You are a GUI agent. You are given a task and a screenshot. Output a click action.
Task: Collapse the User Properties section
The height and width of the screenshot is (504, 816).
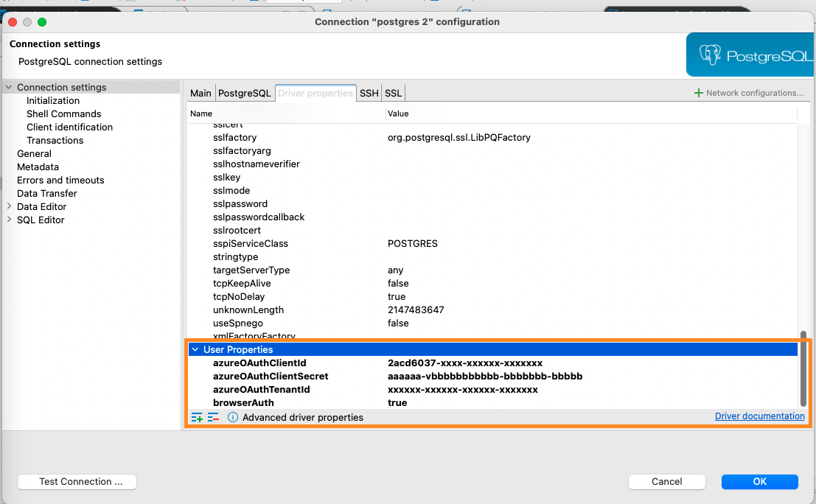(x=194, y=349)
